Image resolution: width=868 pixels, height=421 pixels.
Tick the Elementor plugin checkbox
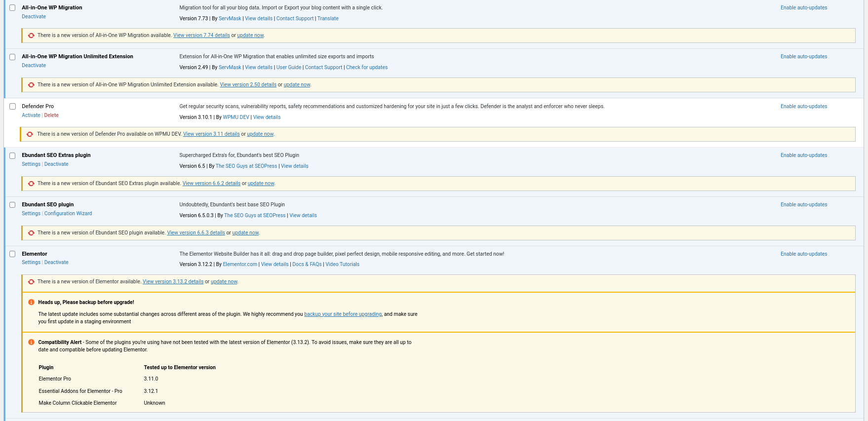click(12, 254)
